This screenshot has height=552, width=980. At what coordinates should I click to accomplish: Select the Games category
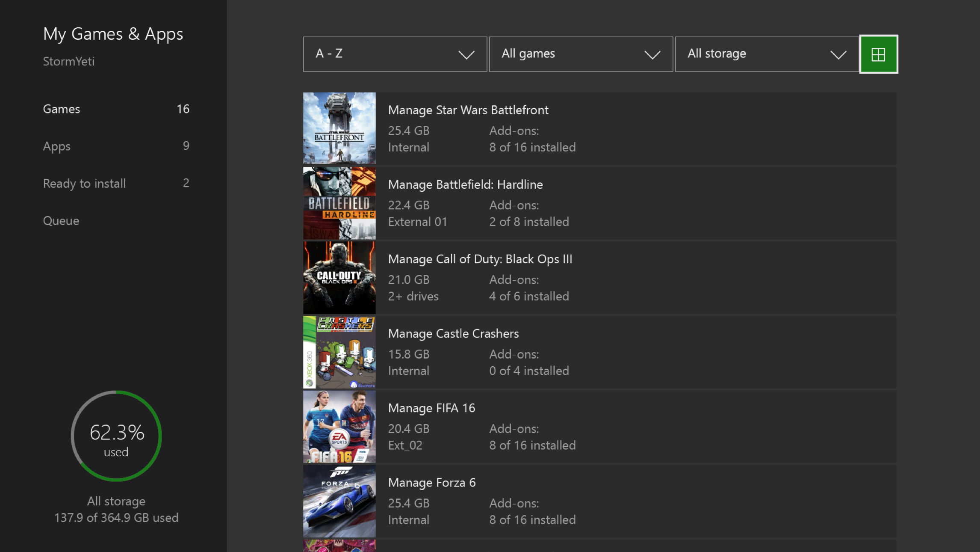116,109
